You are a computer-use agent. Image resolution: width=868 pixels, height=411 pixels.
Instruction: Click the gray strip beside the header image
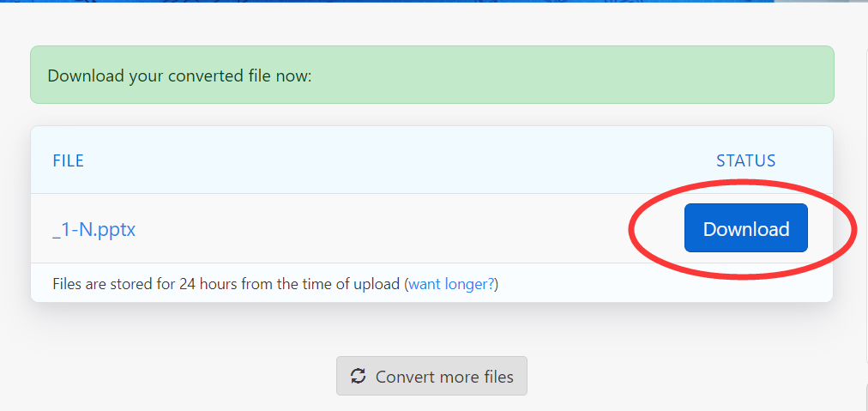coord(822,1)
